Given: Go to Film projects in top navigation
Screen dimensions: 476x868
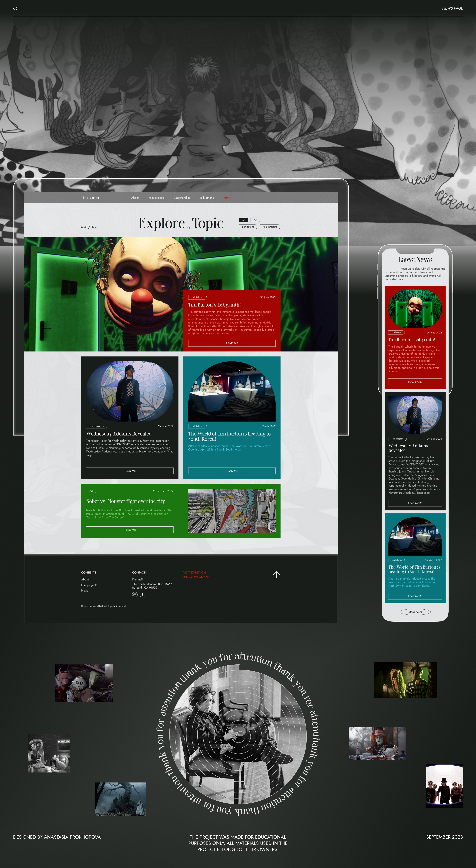Looking at the screenshot, I should point(156,198).
